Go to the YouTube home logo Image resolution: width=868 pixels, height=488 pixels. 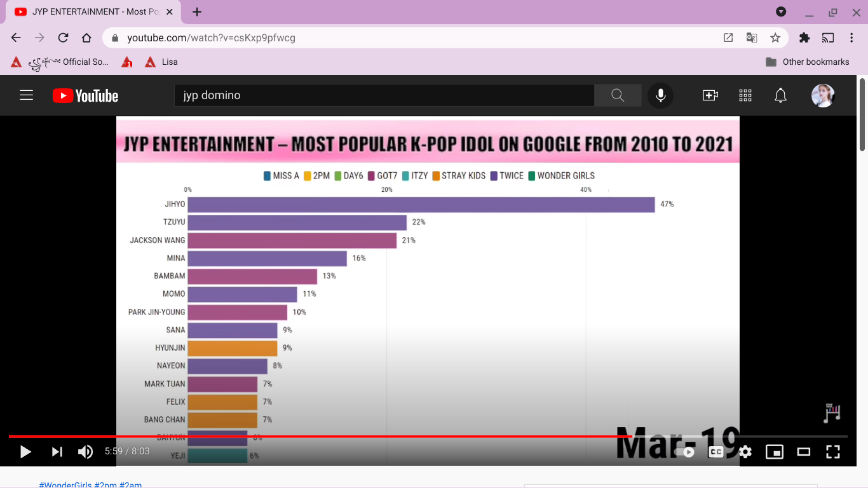tap(85, 96)
